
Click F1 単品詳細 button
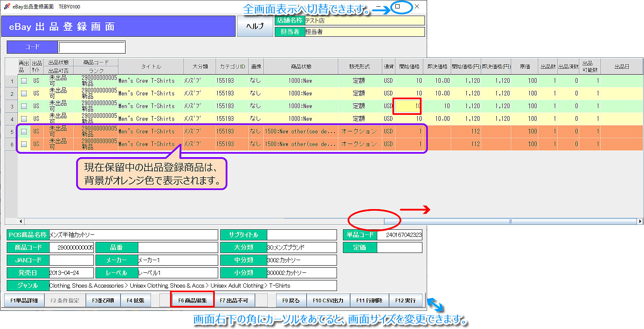point(24,301)
